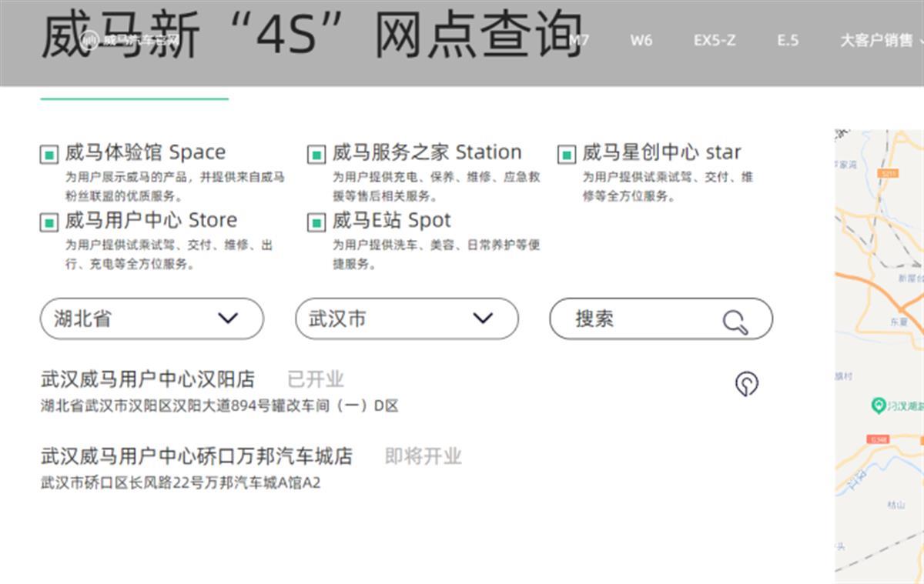924x584 pixels.
Task: Click the 武汉威马用户中心硚口万邦汽车城店 store listing
Action: point(196,456)
